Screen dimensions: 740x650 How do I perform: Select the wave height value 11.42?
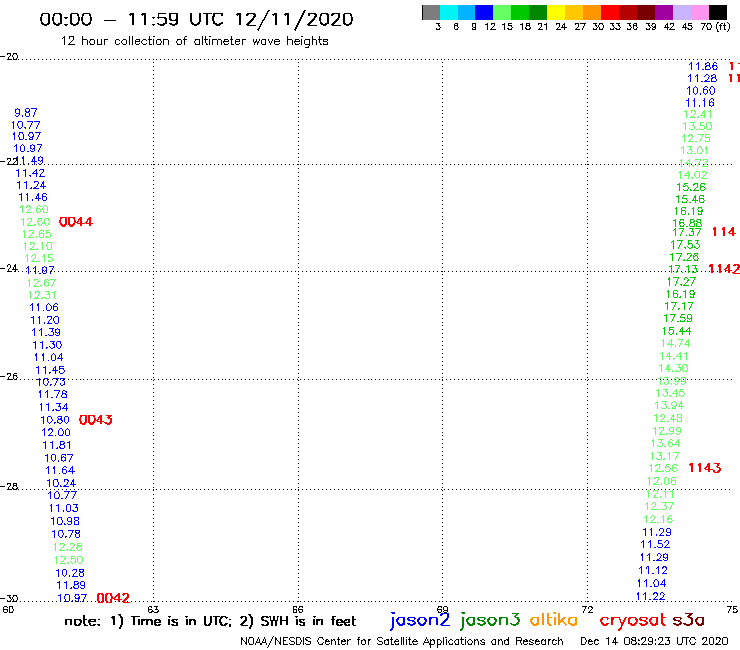tap(30, 173)
